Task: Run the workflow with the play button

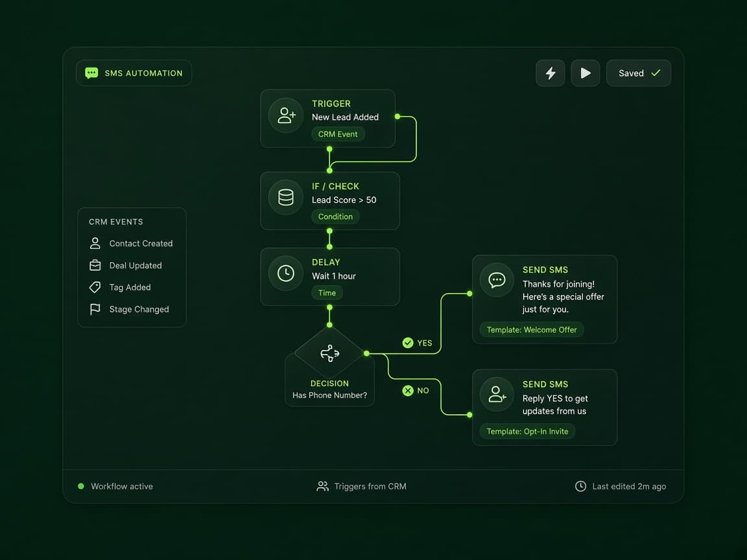Action: pyautogui.click(x=586, y=73)
